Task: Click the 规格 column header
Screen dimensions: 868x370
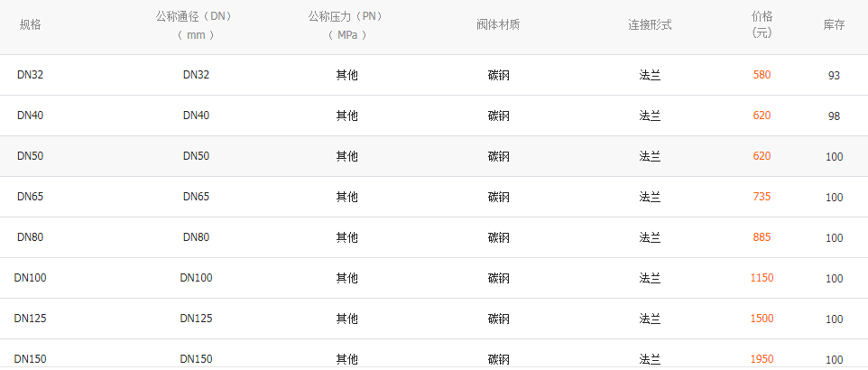Action: (x=30, y=24)
